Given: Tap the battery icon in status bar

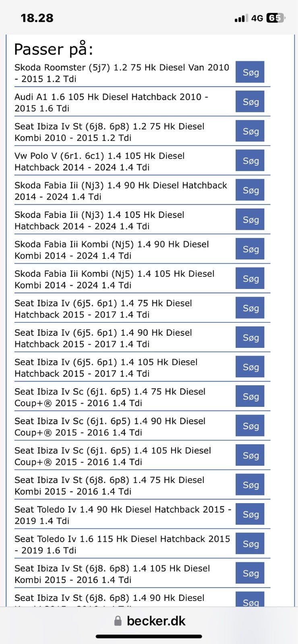Looking at the screenshot, I should tap(276, 18).
